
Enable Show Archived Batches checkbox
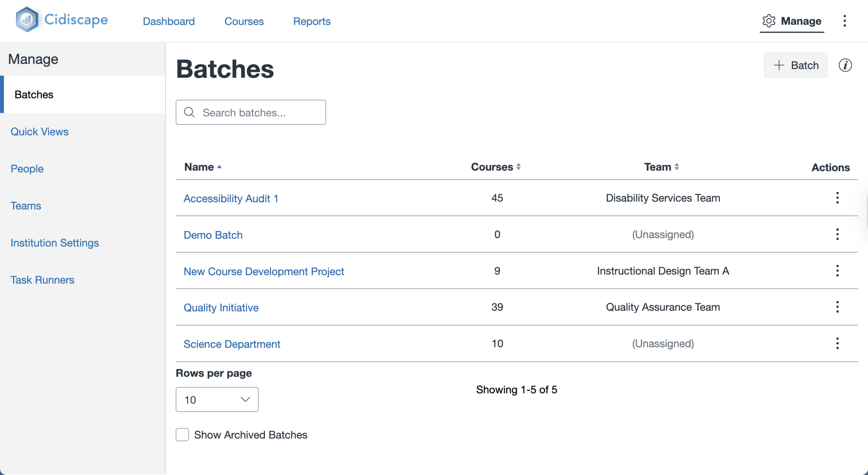click(182, 435)
